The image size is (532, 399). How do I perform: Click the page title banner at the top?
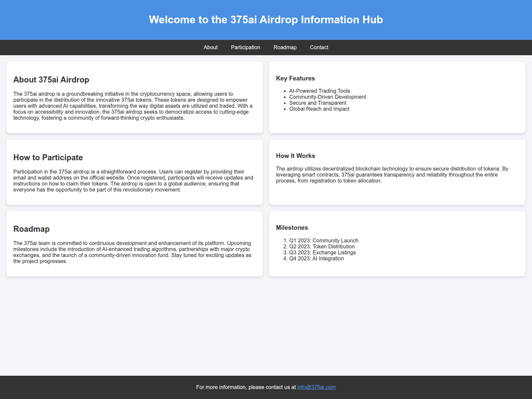click(266, 20)
